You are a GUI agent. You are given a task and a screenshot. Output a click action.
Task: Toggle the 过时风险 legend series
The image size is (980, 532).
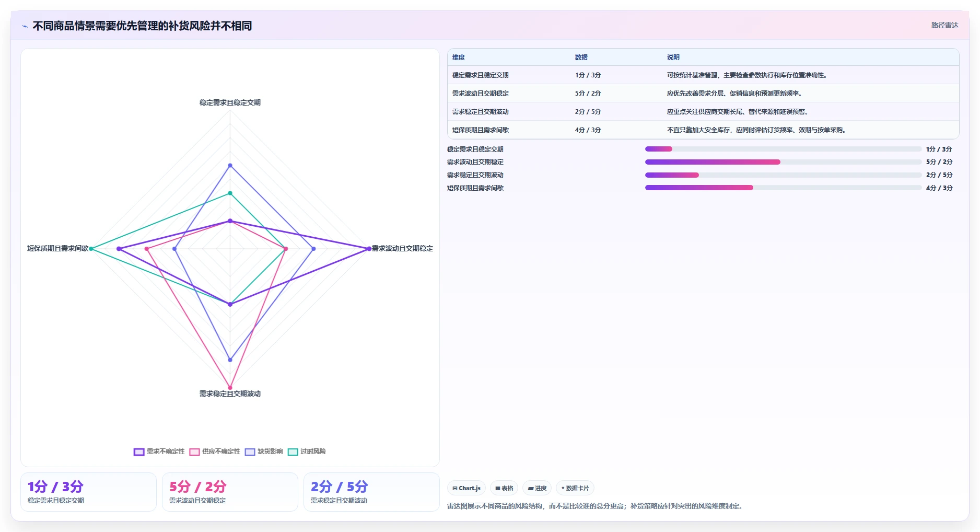point(307,452)
